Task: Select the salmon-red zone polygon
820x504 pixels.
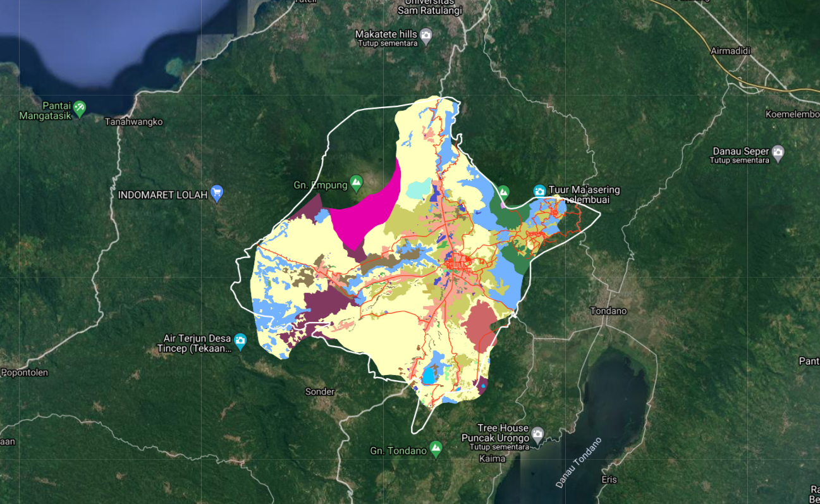Action: pos(480,321)
